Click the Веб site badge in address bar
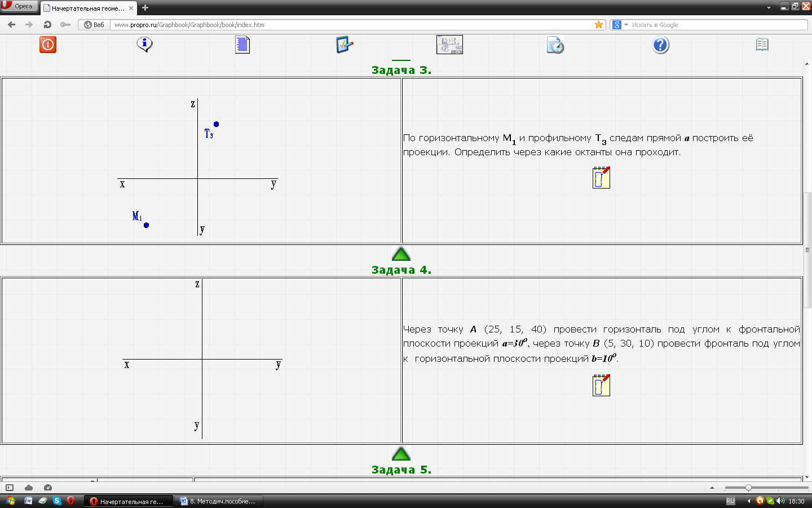 (94, 25)
